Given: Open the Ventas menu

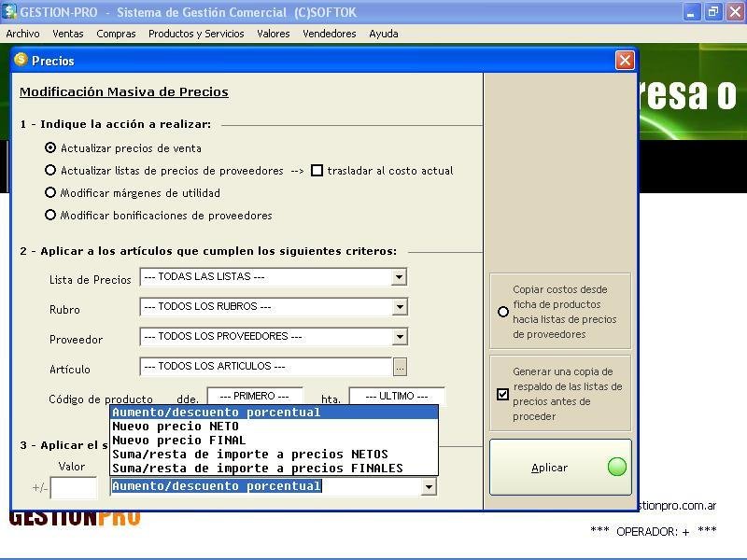Looking at the screenshot, I should (x=68, y=34).
